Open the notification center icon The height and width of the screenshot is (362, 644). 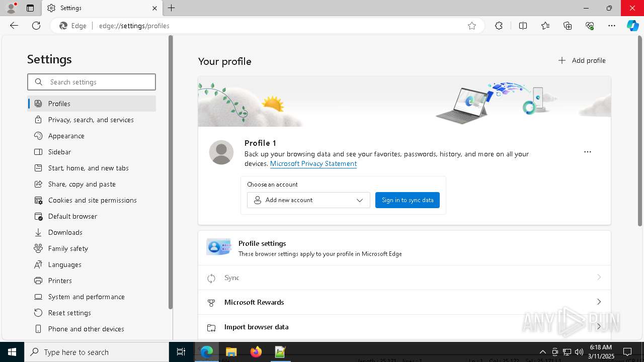(x=627, y=352)
